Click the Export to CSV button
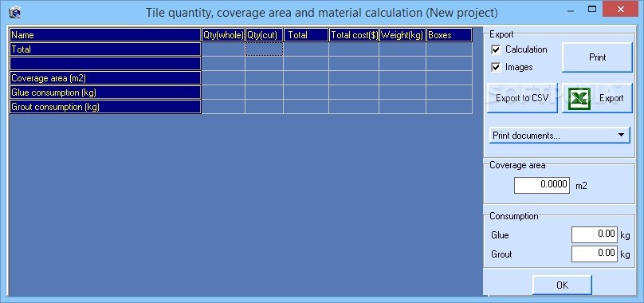Viewport: 644px width, 303px height. click(x=522, y=98)
